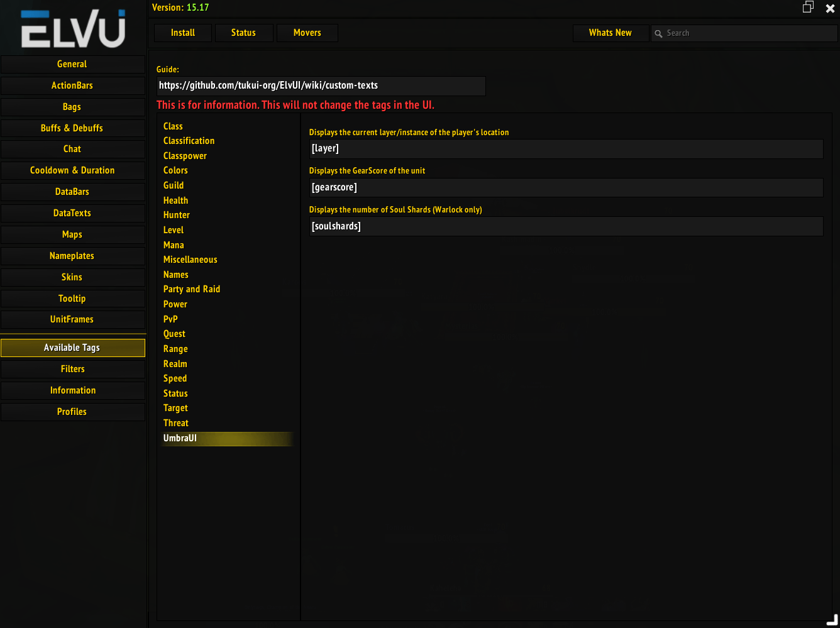
Task: Select Cooldown & Duration section
Action: coord(72,170)
